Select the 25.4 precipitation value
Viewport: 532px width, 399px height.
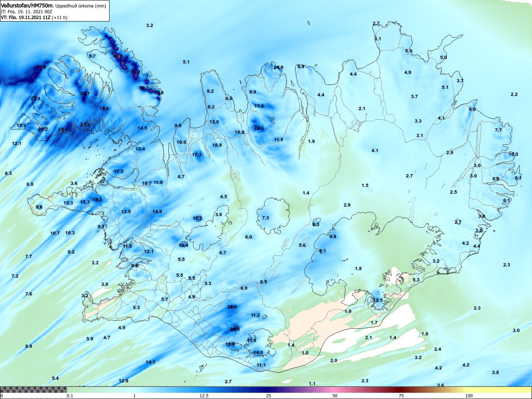click(63, 129)
